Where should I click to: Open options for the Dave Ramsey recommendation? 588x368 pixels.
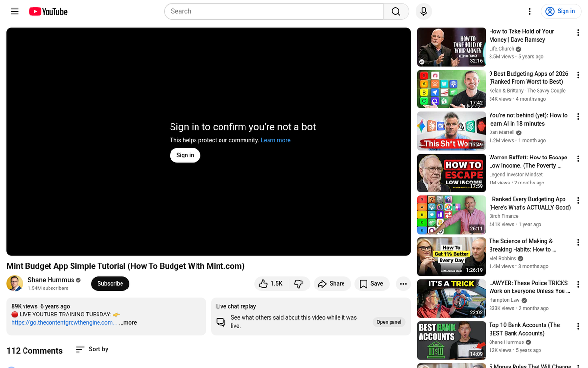[578, 32]
